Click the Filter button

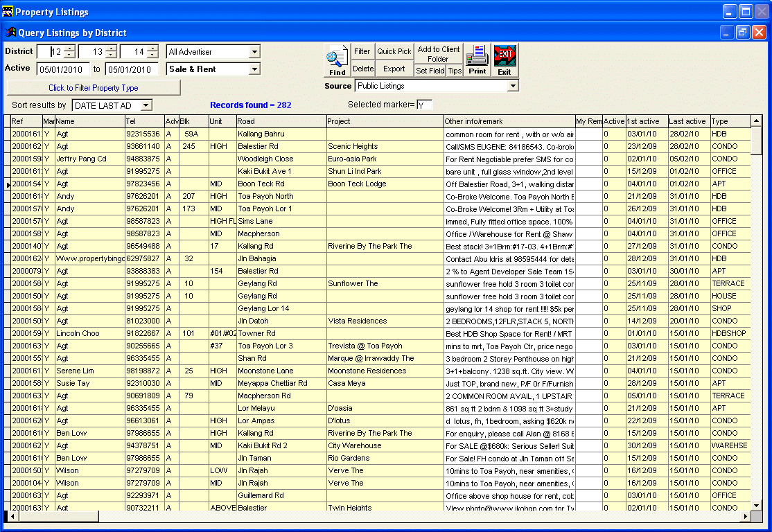[x=362, y=51]
